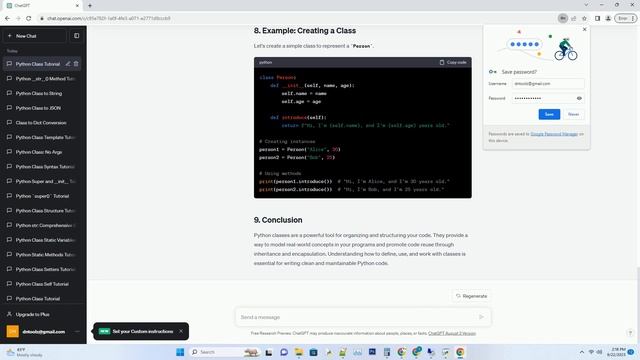The width and height of the screenshot is (640, 360).
Task: Open Class to Dict Conversion chat
Action: coord(42,123)
